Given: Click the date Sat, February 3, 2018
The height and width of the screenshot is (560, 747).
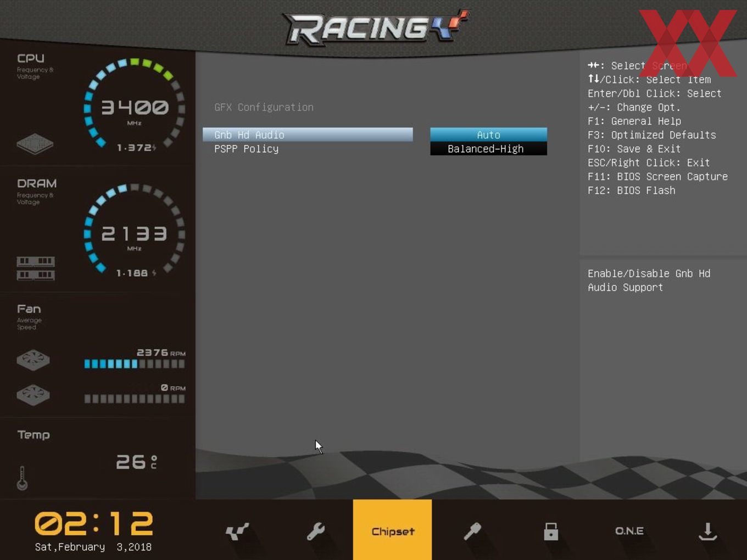Looking at the screenshot, I should [x=93, y=547].
